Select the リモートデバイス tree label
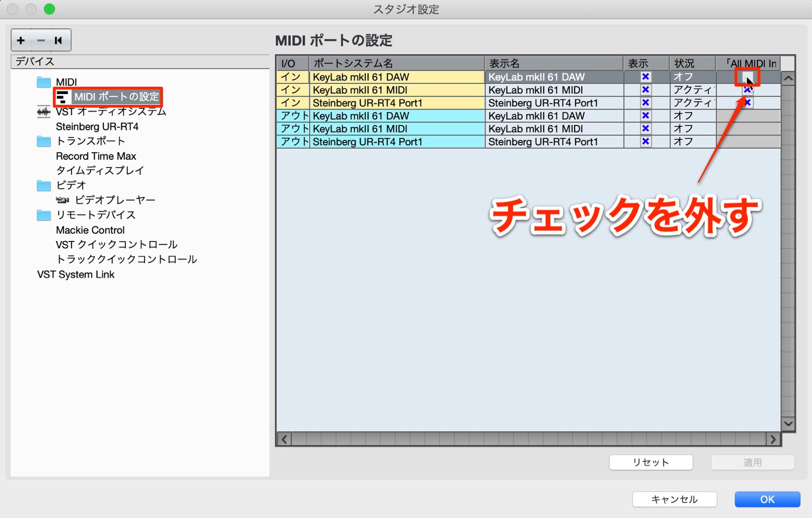Viewport: 812px width, 518px height. 96,215
